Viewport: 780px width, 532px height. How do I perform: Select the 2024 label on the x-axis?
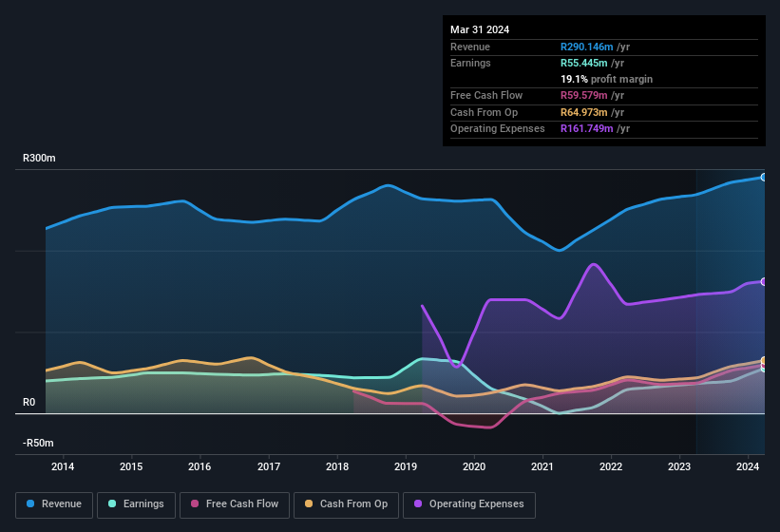click(x=748, y=466)
